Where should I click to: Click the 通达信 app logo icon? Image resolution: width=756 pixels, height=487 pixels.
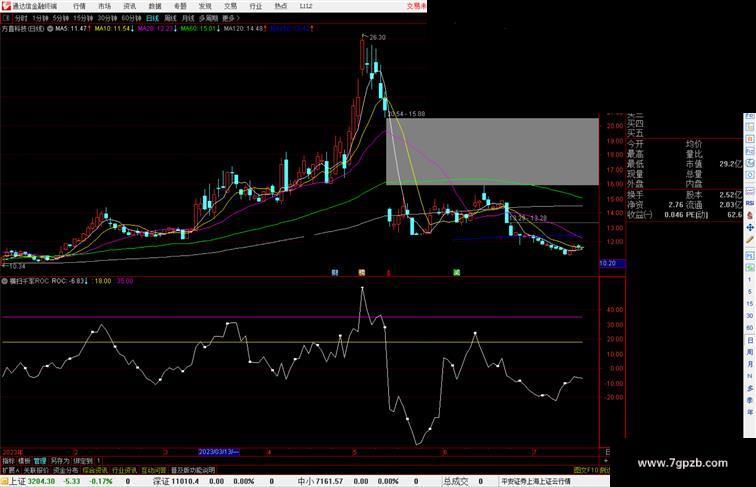(6, 6)
